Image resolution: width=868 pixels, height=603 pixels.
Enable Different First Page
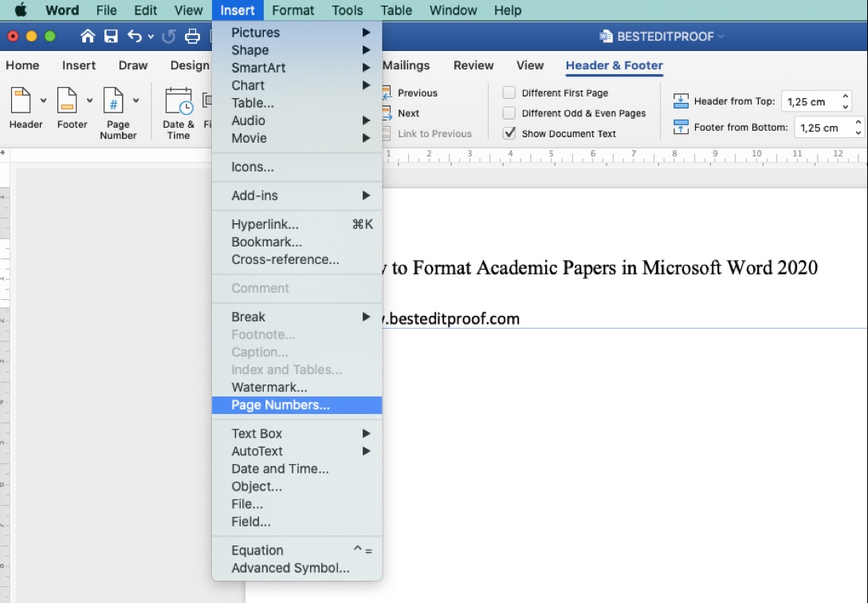[x=509, y=93]
